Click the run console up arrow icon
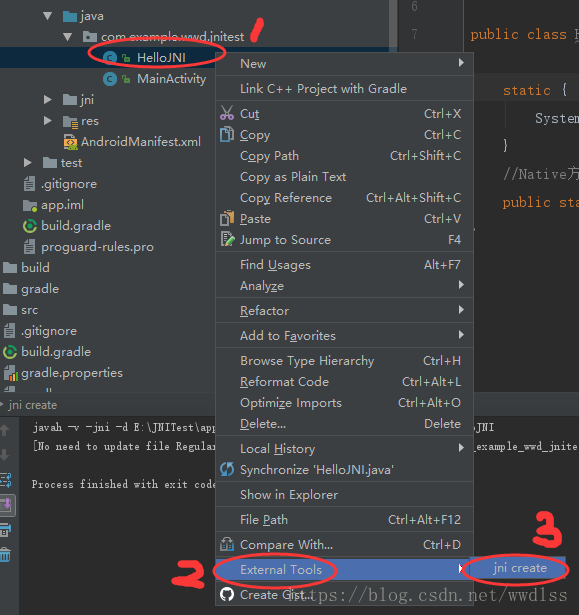The height and width of the screenshot is (615, 579). click(x=5, y=431)
